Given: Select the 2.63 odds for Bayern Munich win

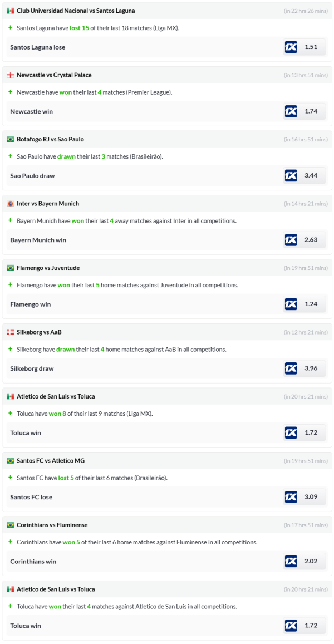Looking at the screenshot, I should tap(311, 240).
